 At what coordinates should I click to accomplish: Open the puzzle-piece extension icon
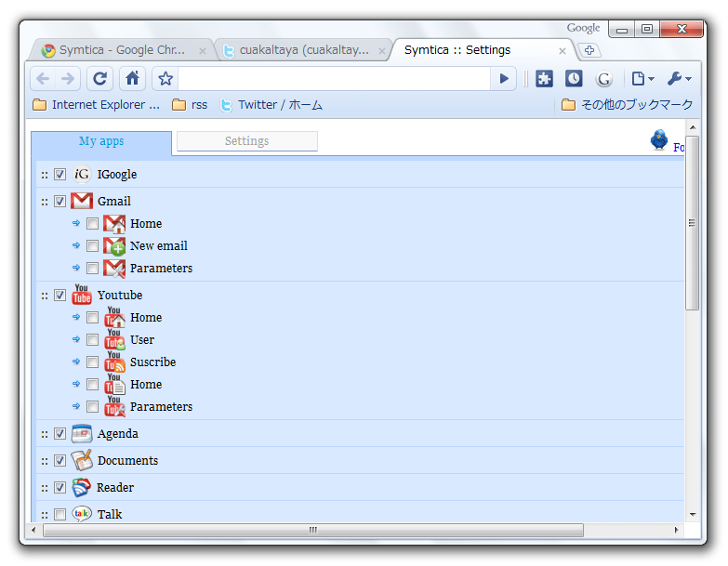pyautogui.click(x=544, y=78)
